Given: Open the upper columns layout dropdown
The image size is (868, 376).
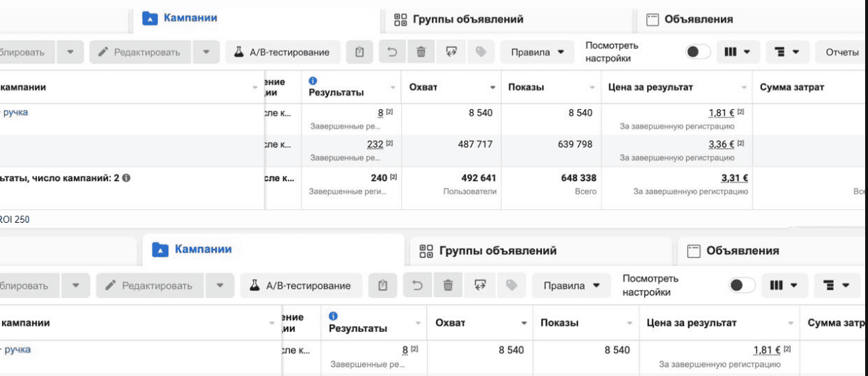Looking at the screenshot, I should pos(737,52).
